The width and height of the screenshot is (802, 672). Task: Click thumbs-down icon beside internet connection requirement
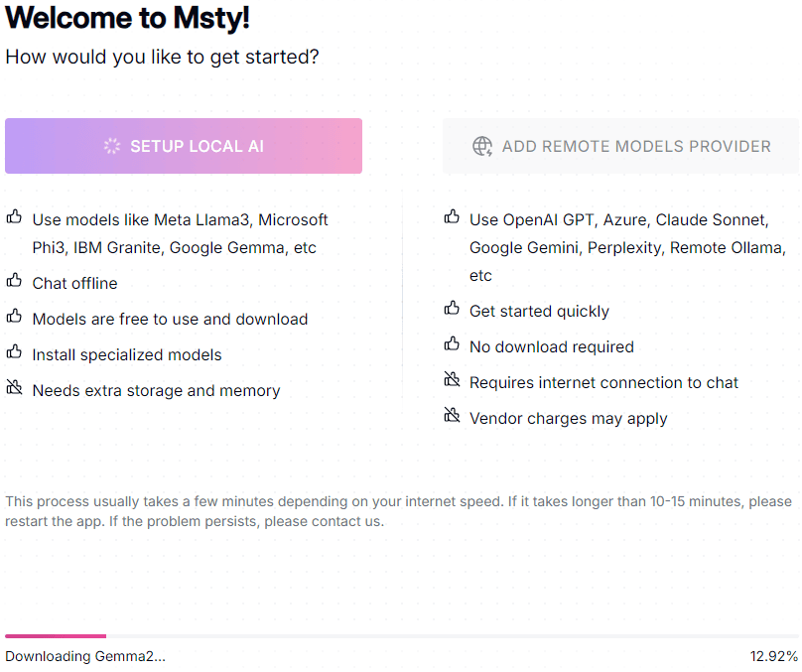[x=453, y=380]
